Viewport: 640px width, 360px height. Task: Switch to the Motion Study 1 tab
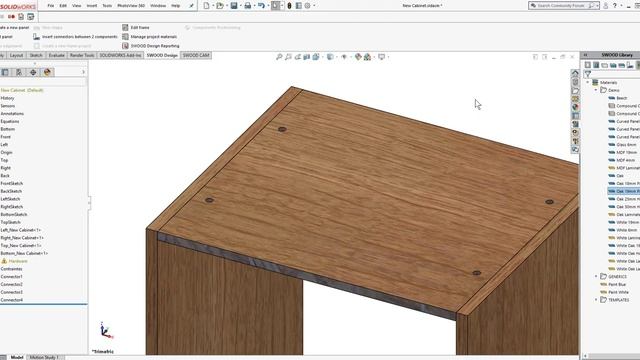[x=44, y=357]
